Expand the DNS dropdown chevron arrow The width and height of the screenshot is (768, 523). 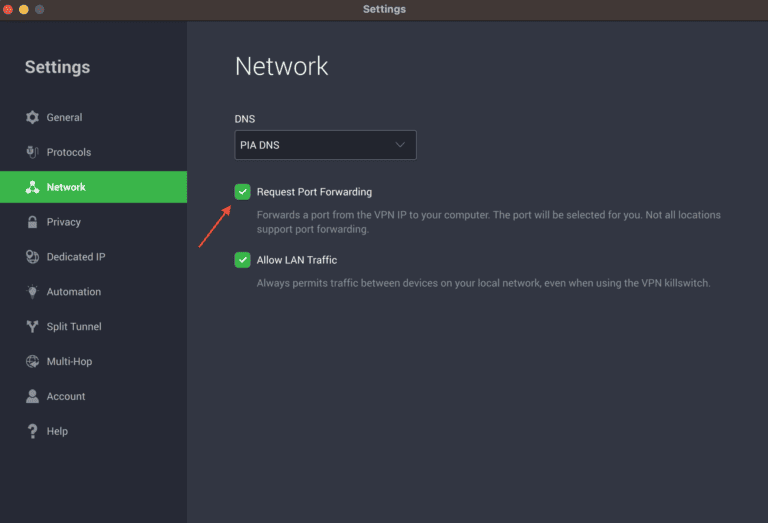click(400, 145)
